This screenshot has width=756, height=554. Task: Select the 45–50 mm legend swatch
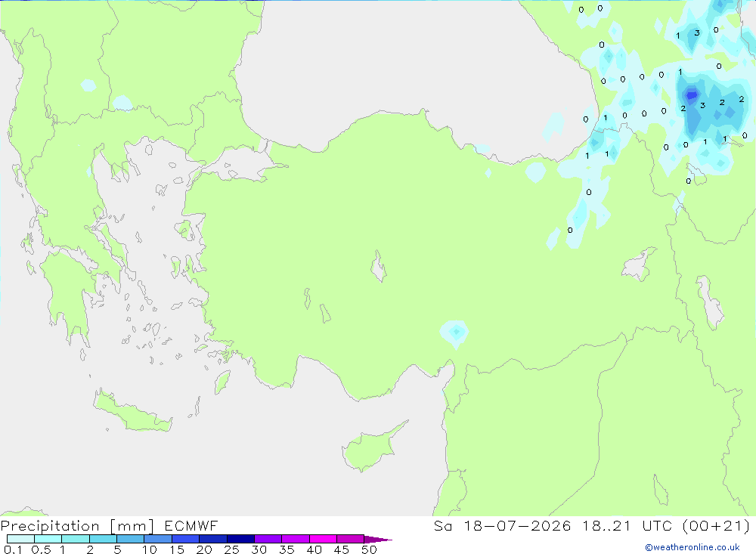coord(351,539)
